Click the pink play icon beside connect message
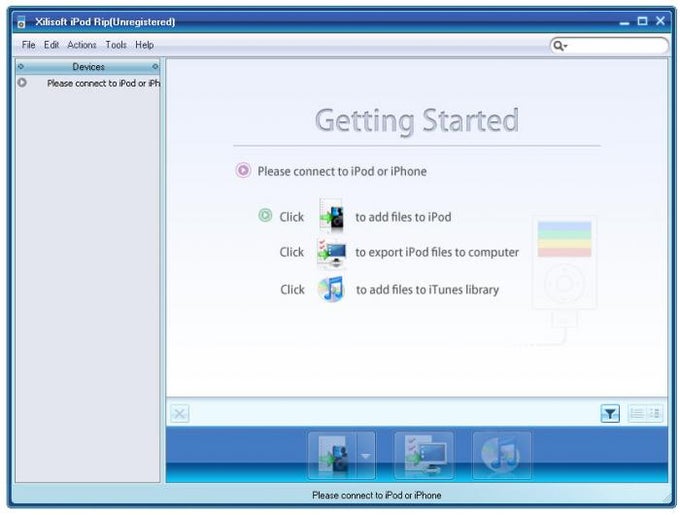Screen dimensions: 680x515 point(243,170)
